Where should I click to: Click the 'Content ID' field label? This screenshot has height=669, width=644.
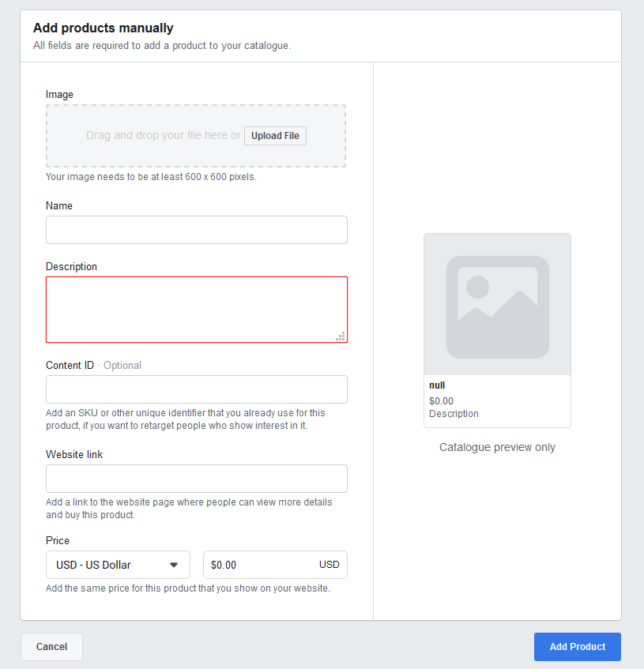[x=70, y=365]
